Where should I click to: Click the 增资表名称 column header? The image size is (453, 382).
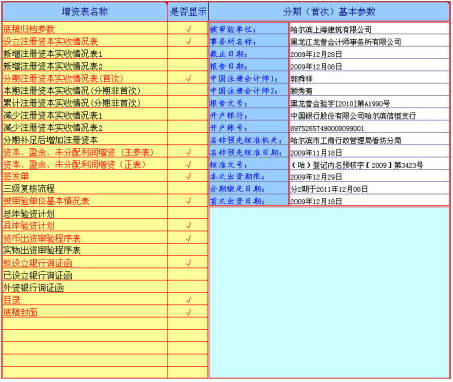click(x=85, y=12)
